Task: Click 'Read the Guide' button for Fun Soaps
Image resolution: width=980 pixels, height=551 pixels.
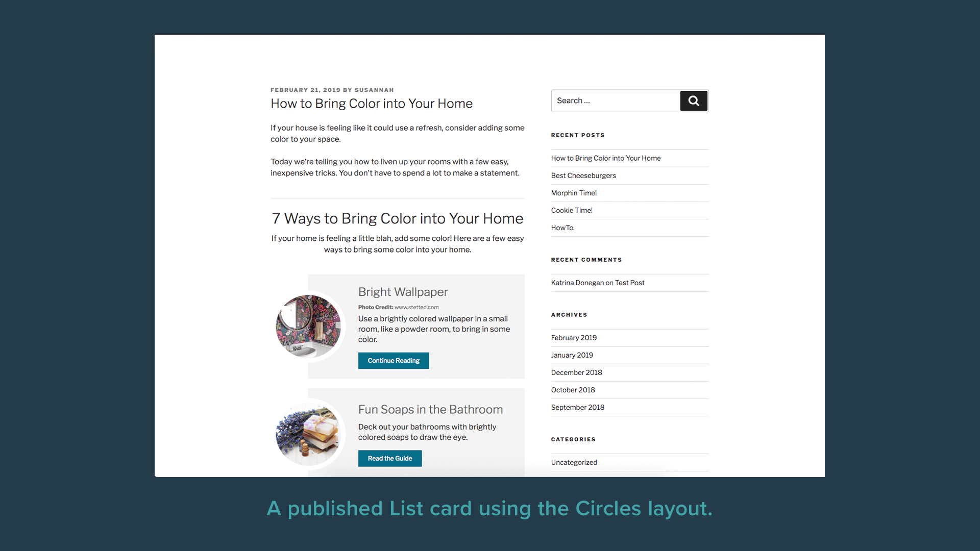Action: click(390, 458)
